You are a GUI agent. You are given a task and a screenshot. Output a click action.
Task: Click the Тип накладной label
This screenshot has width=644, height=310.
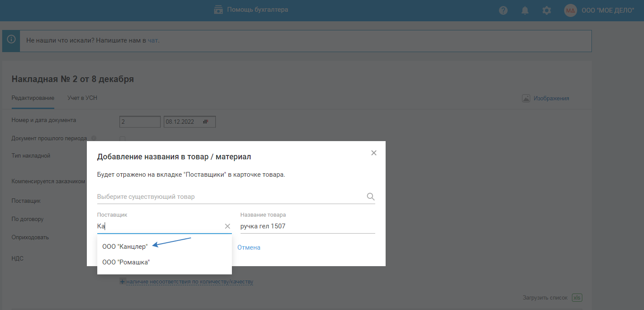click(x=31, y=155)
